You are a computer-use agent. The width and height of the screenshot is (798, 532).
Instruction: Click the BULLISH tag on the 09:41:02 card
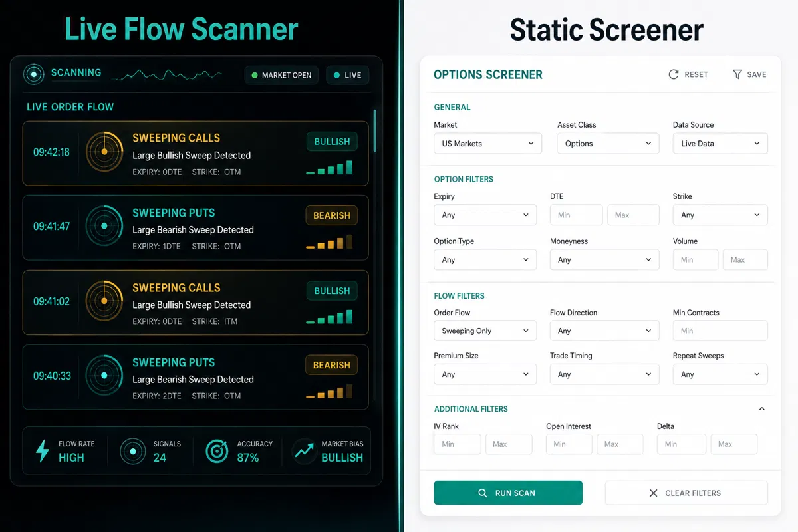(332, 291)
